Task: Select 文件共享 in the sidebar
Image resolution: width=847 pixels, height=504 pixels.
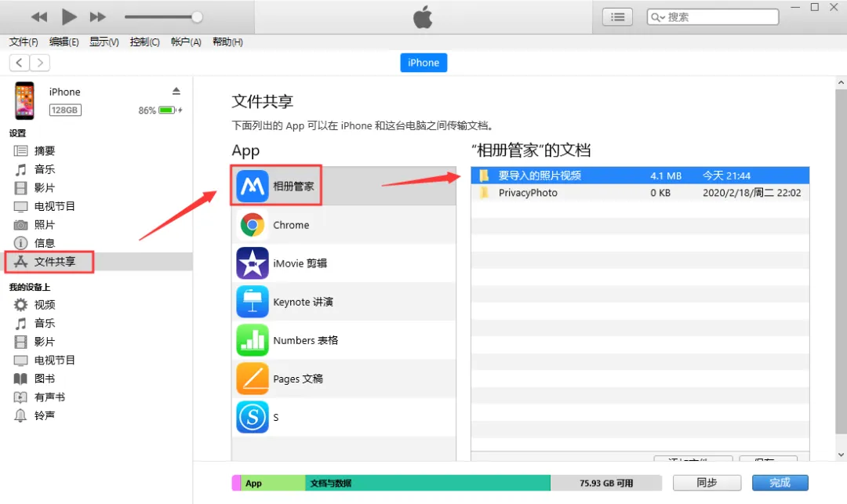Action: pyautogui.click(x=54, y=262)
